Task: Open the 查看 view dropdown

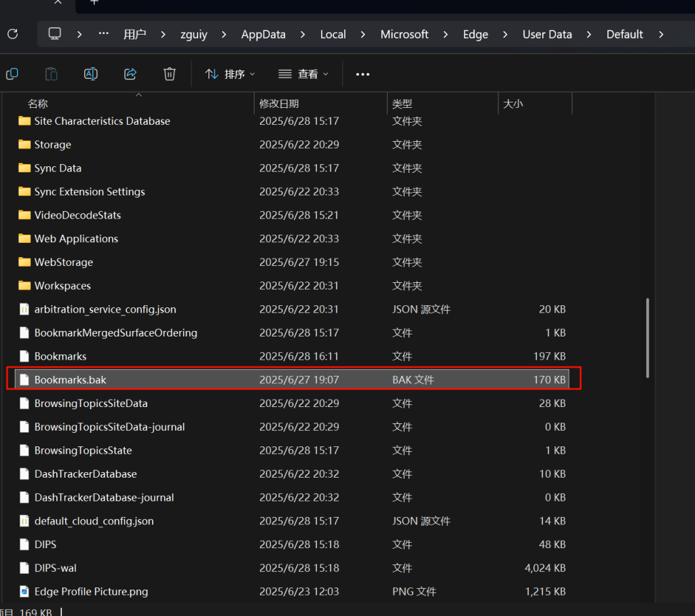Action: point(303,74)
